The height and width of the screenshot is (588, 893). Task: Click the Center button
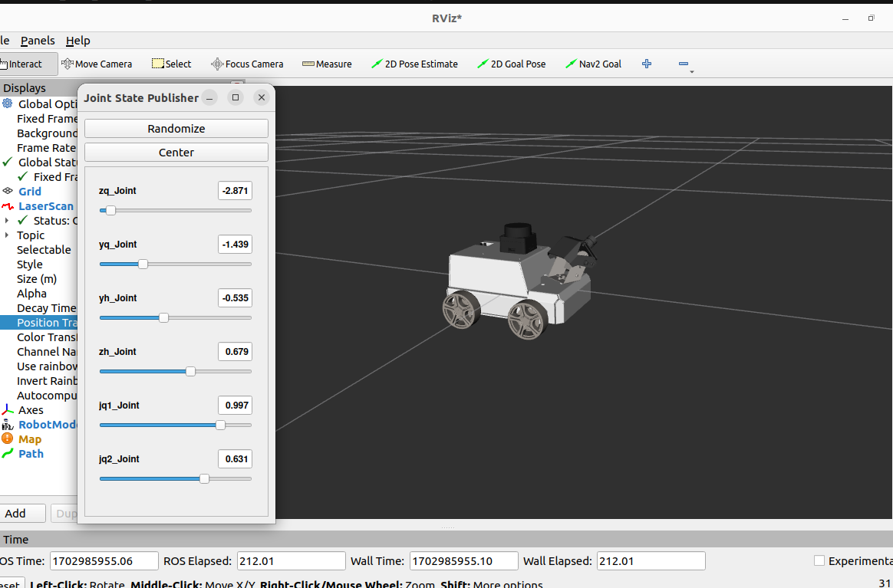coord(176,153)
